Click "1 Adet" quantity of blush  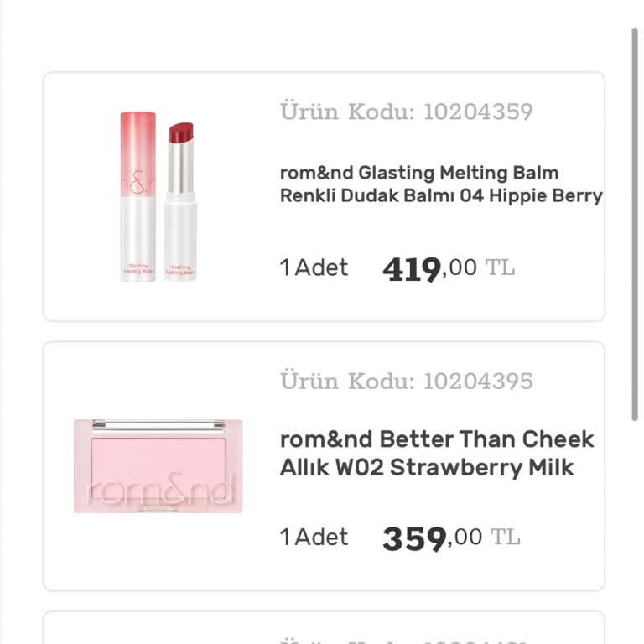tap(314, 537)
